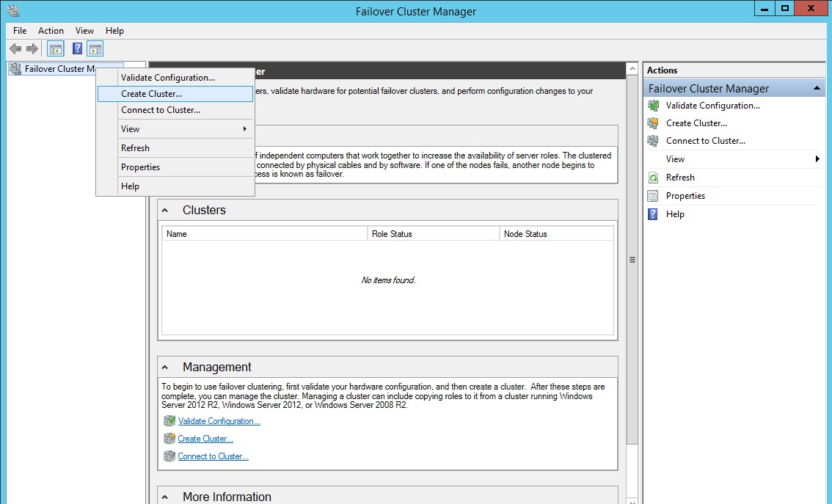Choose Help in the context menu
The image size is (832, 504).
(175, 186)
